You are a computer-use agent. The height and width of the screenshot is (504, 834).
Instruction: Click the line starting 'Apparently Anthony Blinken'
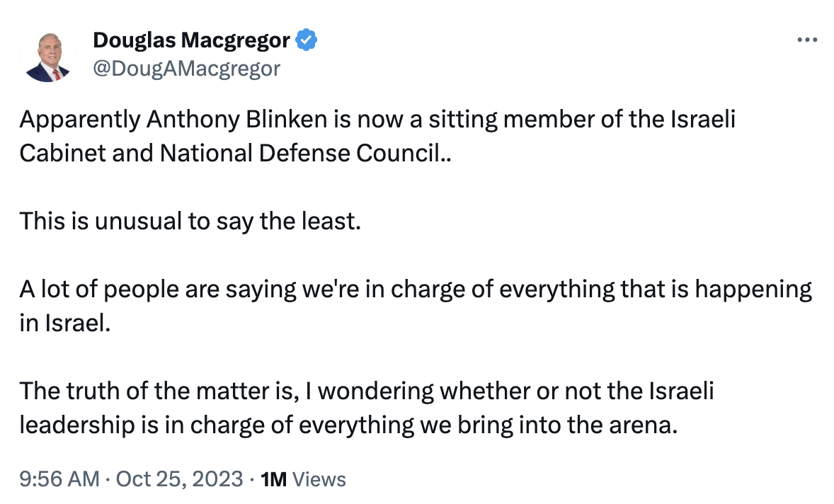pos(377,120)
